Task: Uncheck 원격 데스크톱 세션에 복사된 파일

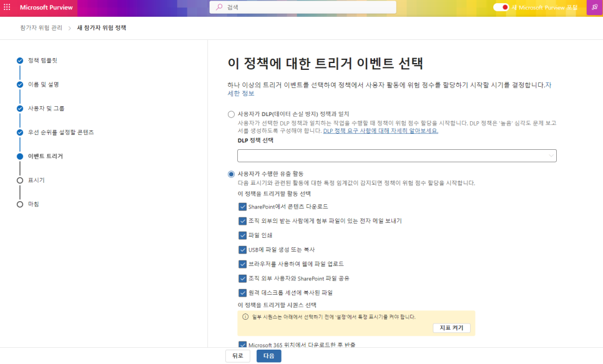Action: click(x=242, y=293)
